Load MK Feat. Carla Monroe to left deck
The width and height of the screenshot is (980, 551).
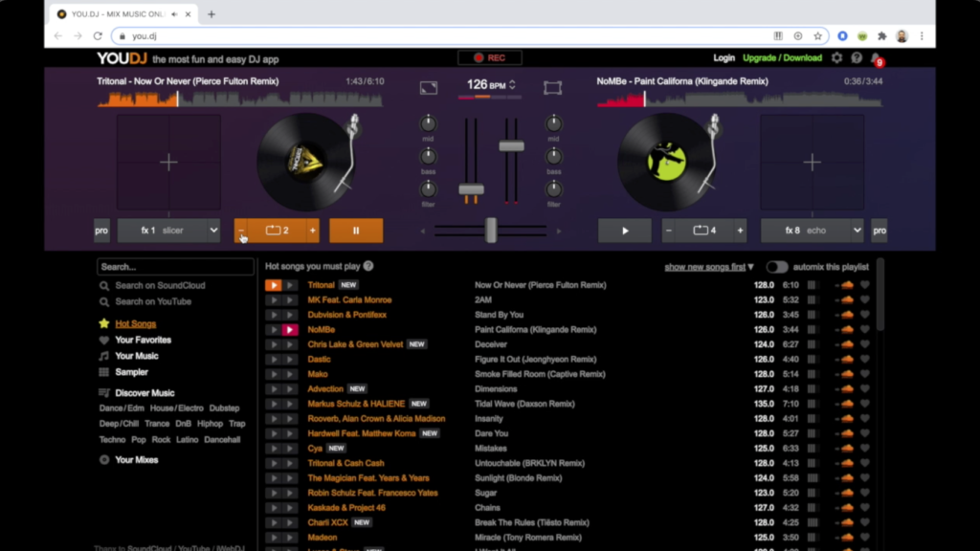273,299
